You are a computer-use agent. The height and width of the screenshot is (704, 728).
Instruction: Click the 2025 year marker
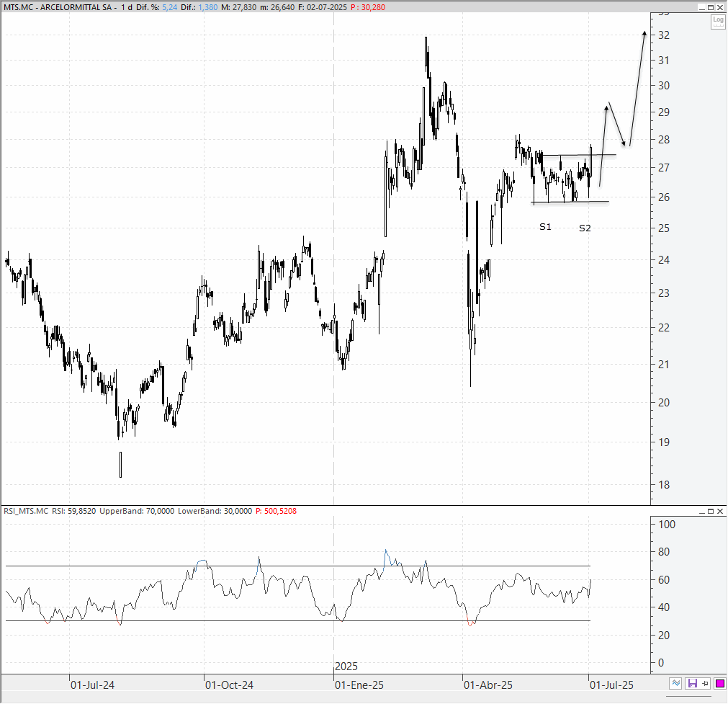(346, 667)
